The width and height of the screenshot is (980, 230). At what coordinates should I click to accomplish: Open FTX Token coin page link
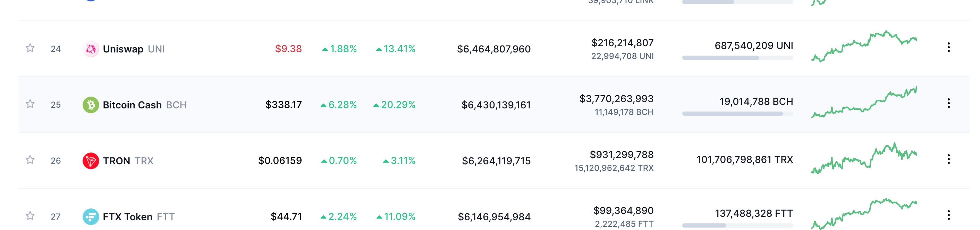click(139, 217)
